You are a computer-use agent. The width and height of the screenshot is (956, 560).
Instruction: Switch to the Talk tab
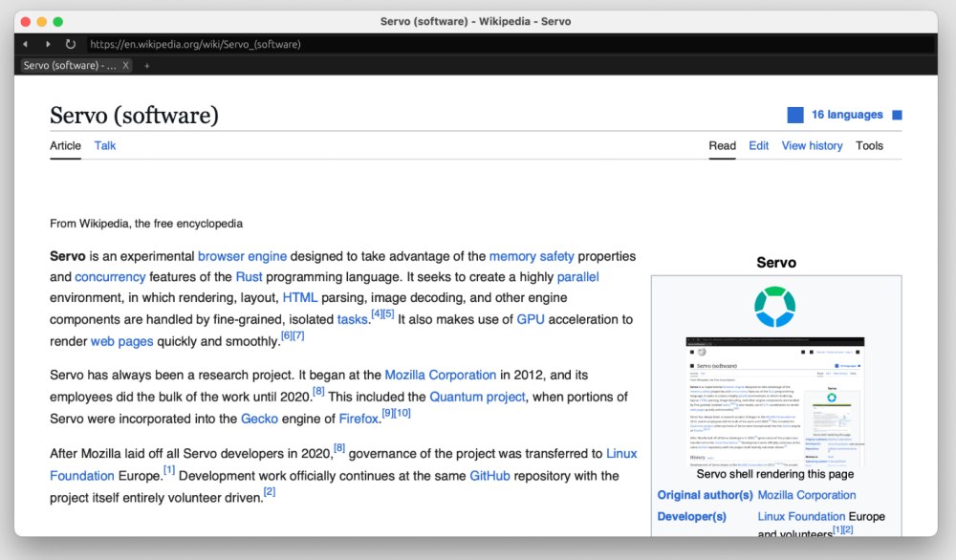tap(105, 146)
